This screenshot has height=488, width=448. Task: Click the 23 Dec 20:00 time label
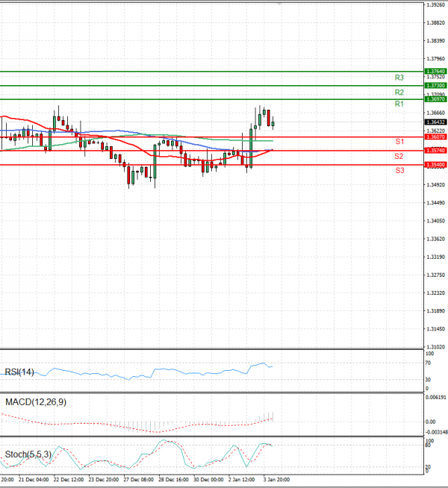[103, 480]
